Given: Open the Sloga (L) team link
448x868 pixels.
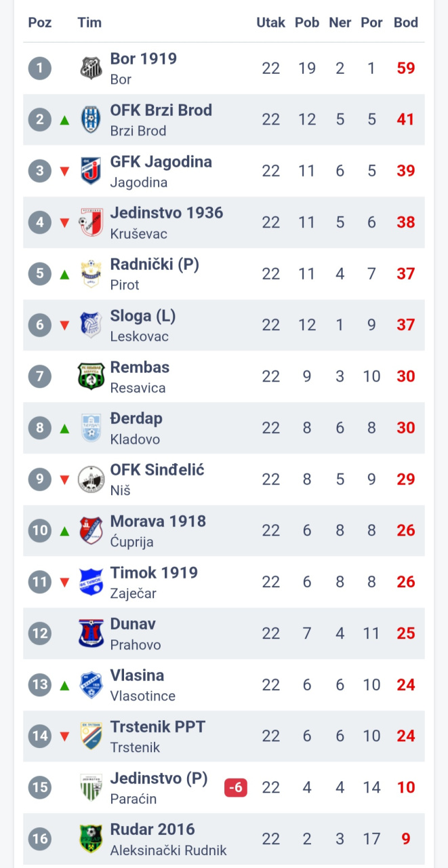Looking at the screenshot, I should click(143, 316).
